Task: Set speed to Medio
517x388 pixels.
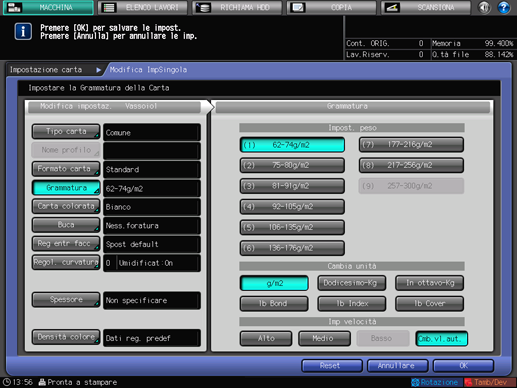Action: (x=324, y=338)
